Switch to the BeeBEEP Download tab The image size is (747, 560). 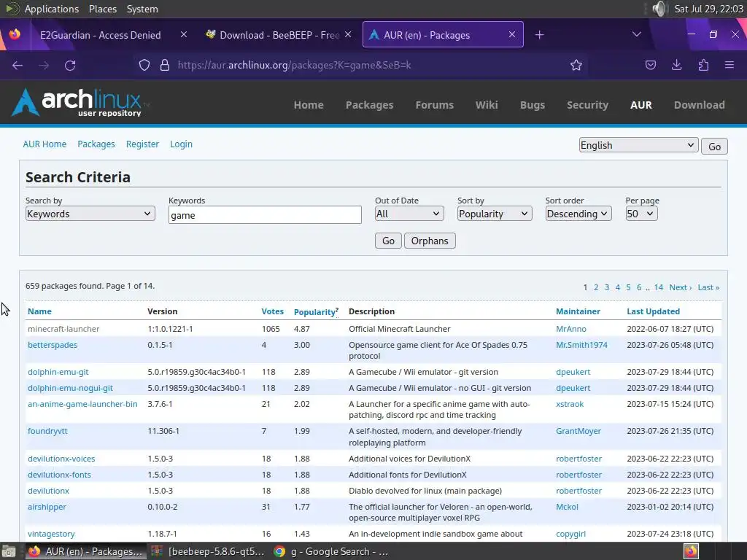279,35
